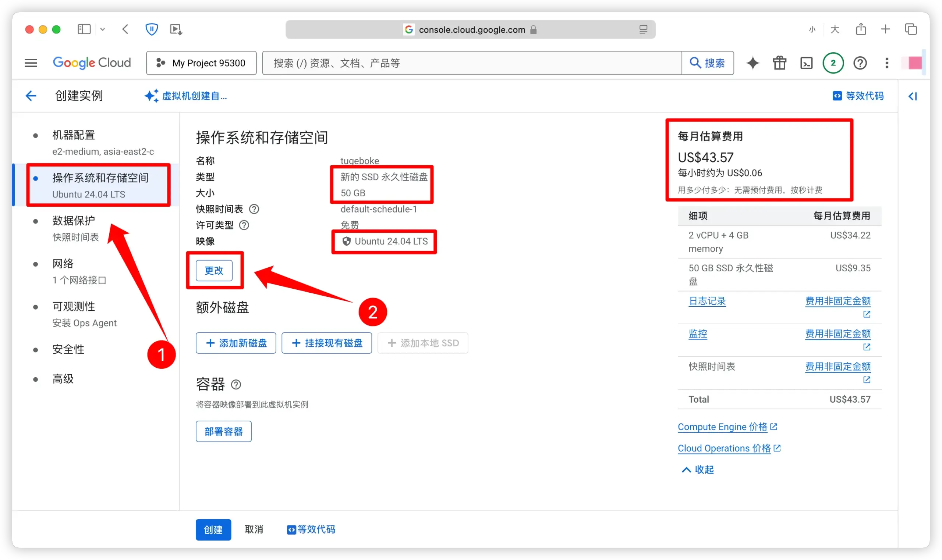Screen dimensions: 942x560
Task: Collapse cost details with 收起
Action: click(697, 470)
